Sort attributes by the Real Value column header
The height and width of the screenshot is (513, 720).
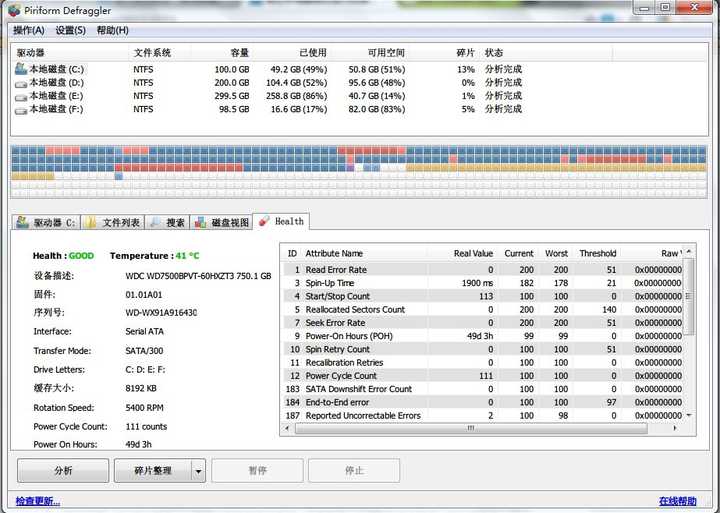coord(473,253)
